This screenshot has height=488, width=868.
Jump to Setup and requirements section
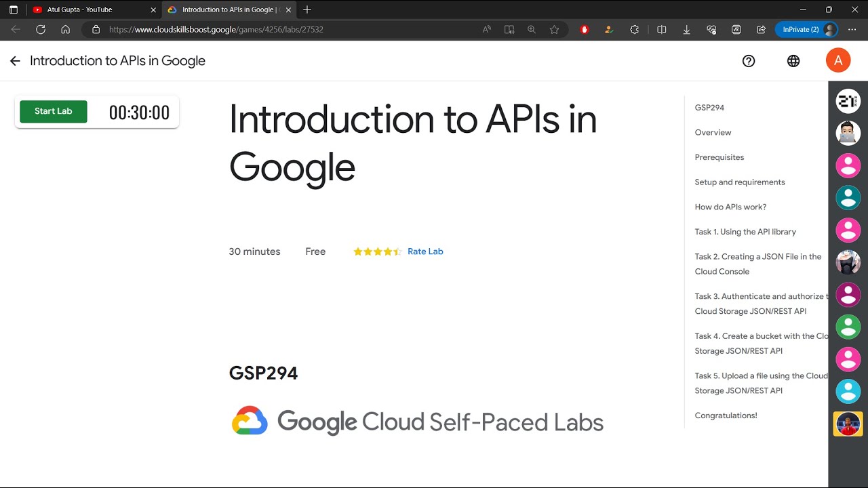740,182
